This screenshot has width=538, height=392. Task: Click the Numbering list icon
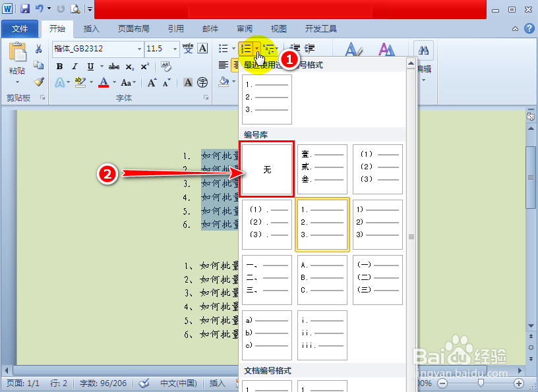coord(246,48)
